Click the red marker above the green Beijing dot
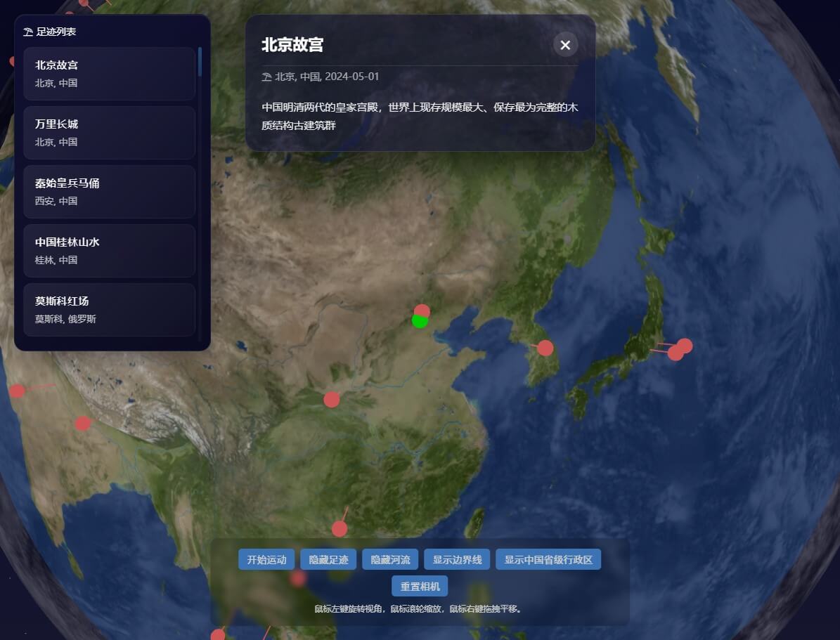 coord(422,310)
